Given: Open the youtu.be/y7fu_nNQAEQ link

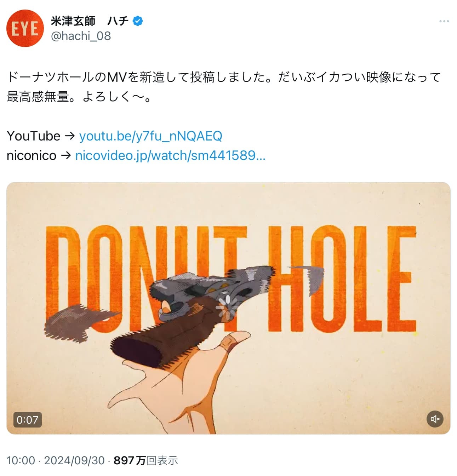Looking at the screenshot, I should 150,136.
